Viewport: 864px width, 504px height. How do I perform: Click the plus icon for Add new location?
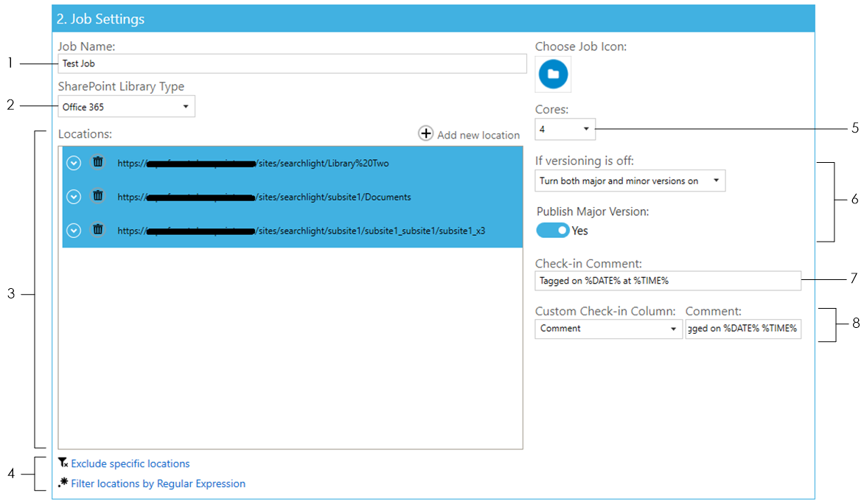click(x=426, y=133)
